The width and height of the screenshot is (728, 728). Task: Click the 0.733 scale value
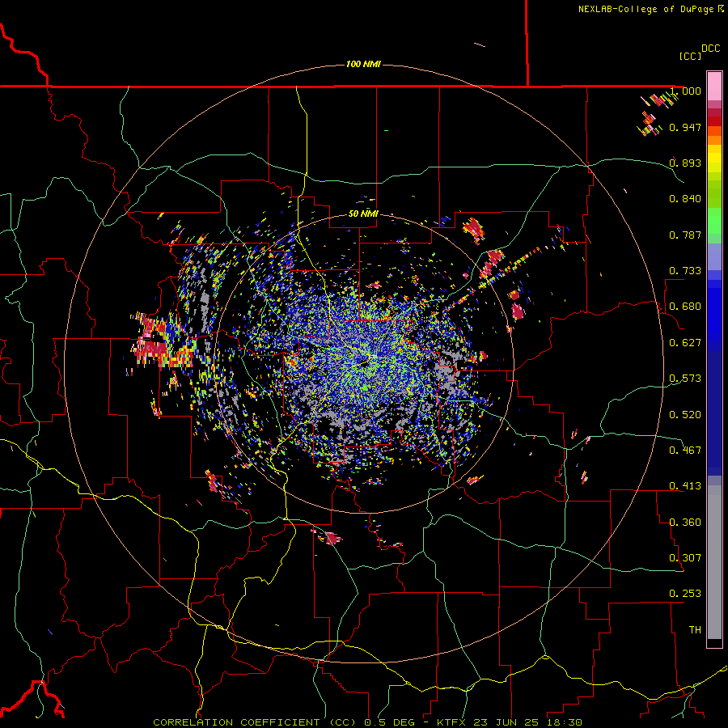[x=685, y=271]
